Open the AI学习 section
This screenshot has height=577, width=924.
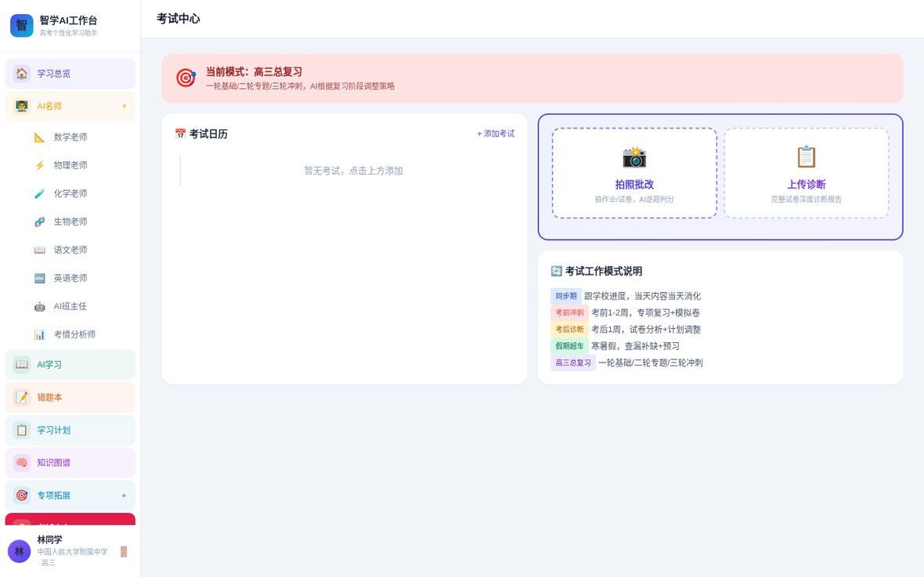(70, 364)
